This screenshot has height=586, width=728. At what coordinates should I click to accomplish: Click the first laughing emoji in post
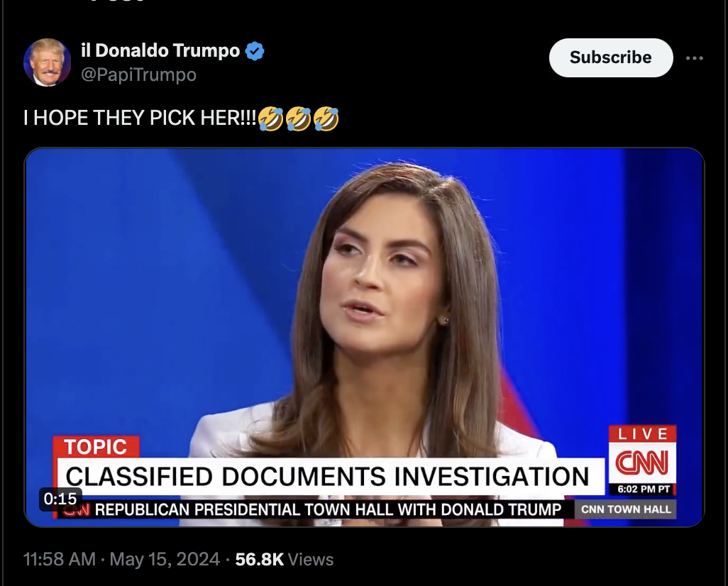click(x=270, y=118)
